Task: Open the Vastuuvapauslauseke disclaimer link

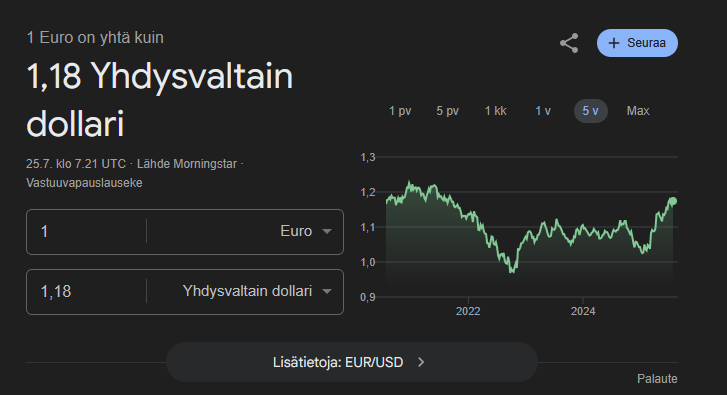Action: [84, 183]
